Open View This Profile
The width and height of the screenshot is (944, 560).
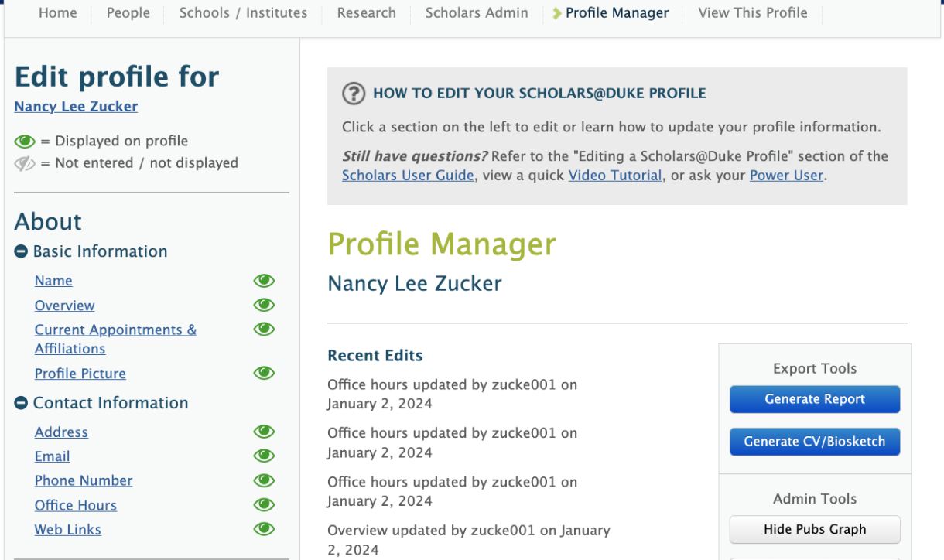753,13
